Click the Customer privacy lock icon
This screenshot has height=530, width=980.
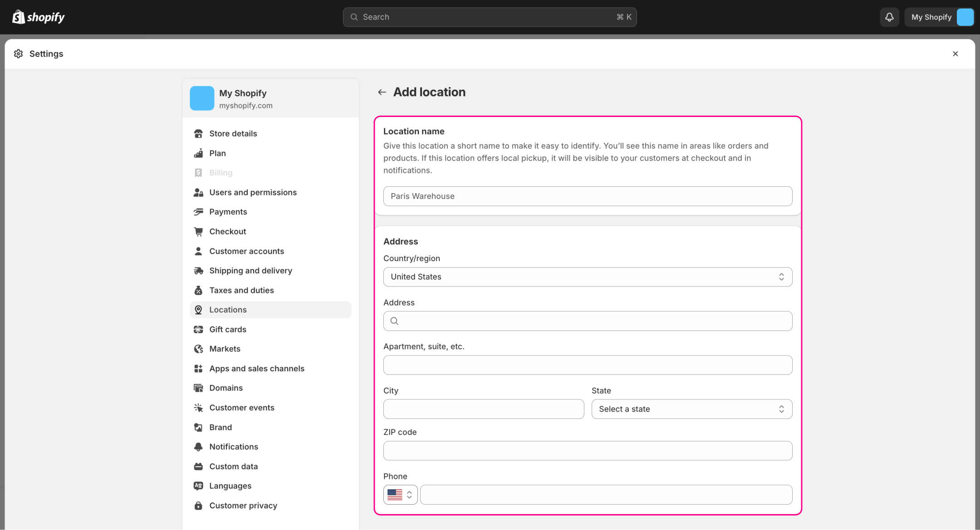pos(198,506)
